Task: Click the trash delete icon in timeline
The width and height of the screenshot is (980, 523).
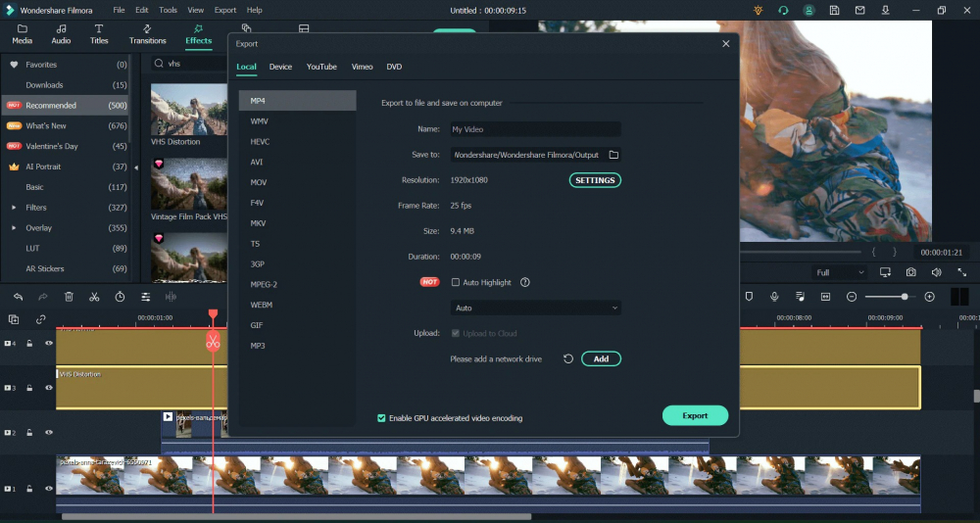Action: point(69,297)
